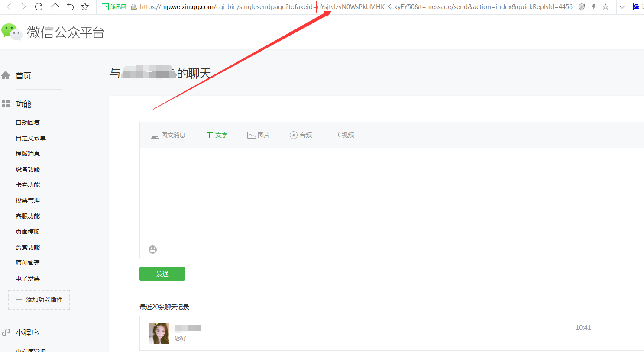Click the shield icon in the address bar
Viewport: 644px width, 352px height.
(582, 7)
